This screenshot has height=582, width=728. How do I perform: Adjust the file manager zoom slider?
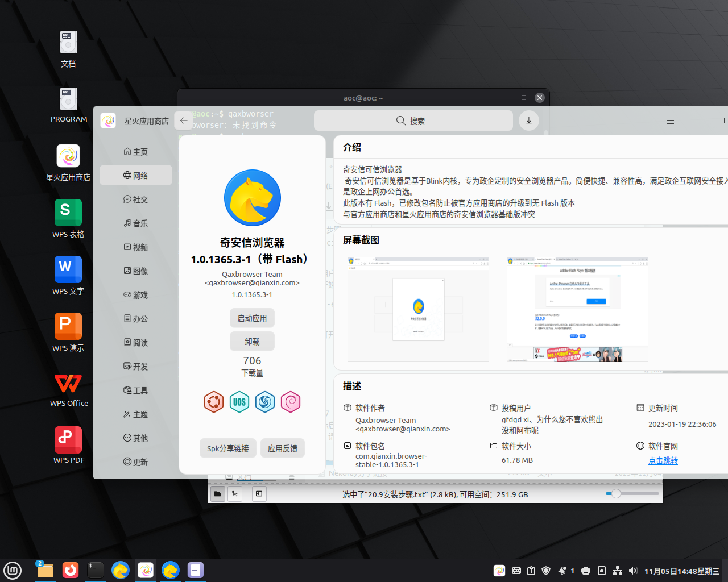pyautogui.click(x=632, y=494)
